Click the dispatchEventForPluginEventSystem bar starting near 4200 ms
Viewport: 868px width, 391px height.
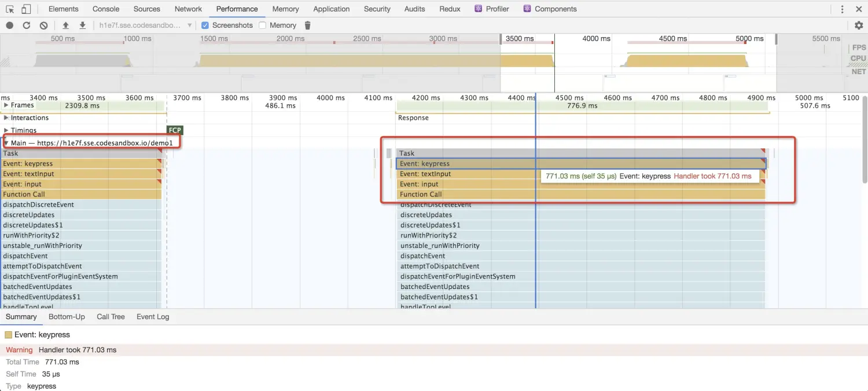(581, 276)
